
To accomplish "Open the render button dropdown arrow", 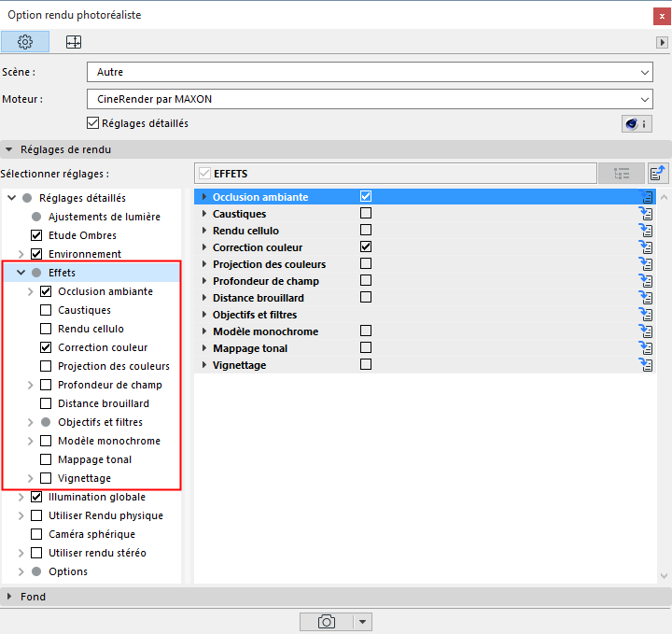I will point(362,622).
